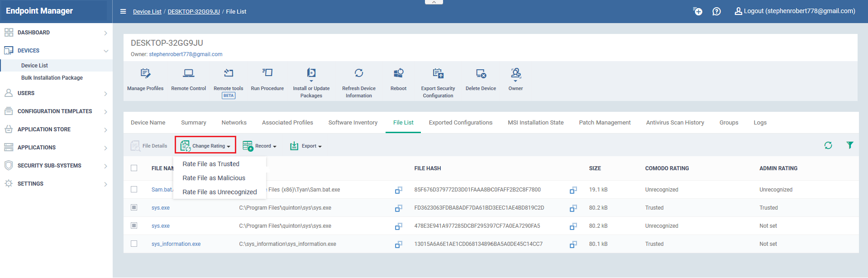Open the Device Name tab

tap(148, 123)
